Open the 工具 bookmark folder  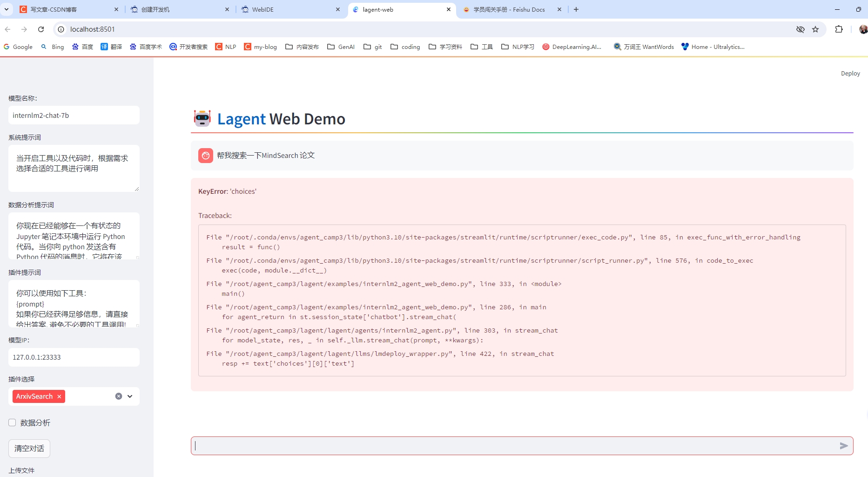tap(482, 47)
